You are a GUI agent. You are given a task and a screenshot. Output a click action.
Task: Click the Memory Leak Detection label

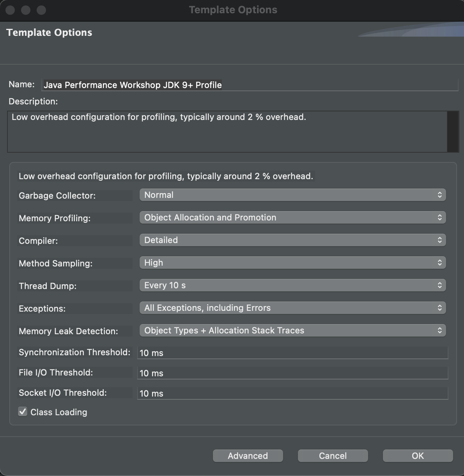click(69, 331)
